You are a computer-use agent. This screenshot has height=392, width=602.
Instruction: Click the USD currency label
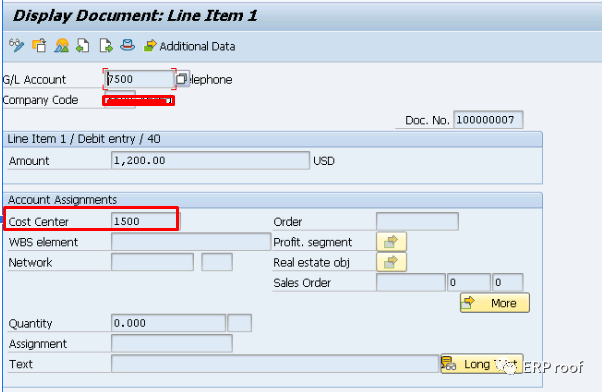click(x=324, y=160)
